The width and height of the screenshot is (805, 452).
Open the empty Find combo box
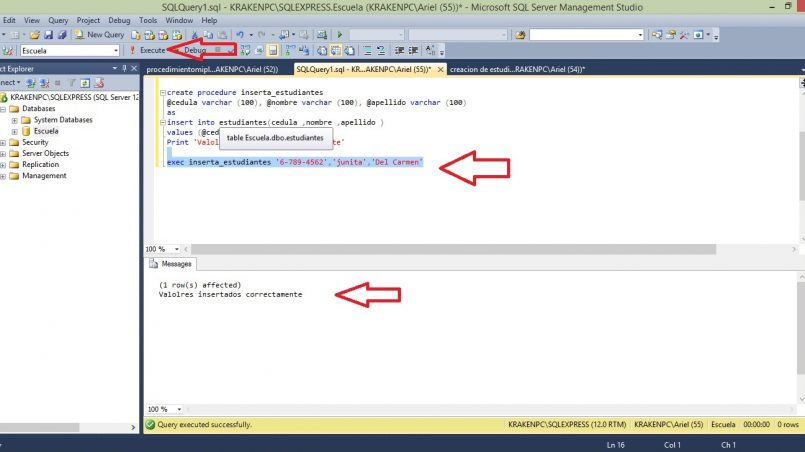[x=586, y=35]
